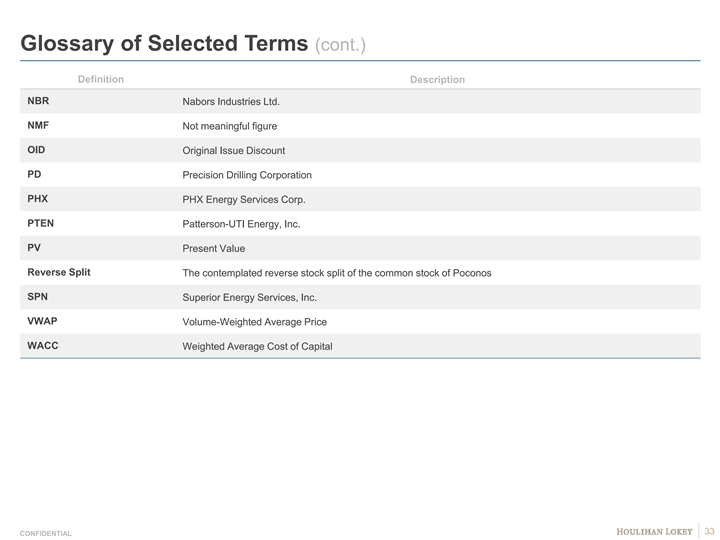The image size is (720, 540).
Task: Click the 'Reverse Split' term
Action: coord(59,272)
